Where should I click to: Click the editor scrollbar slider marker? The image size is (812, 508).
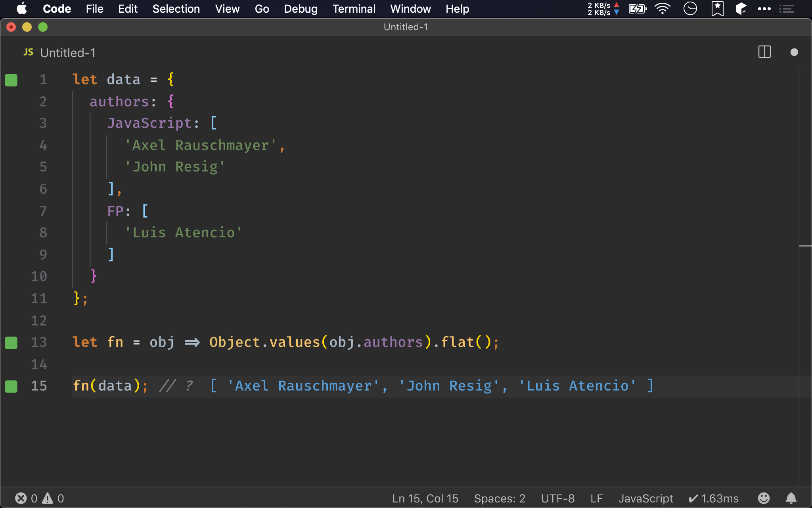(x=805, y=246)
